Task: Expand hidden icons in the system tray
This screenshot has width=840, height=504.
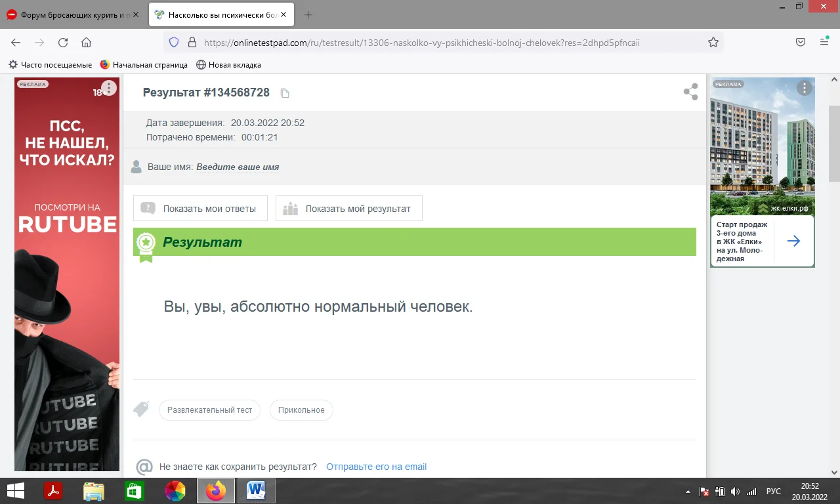Action: tap(687, 490)
